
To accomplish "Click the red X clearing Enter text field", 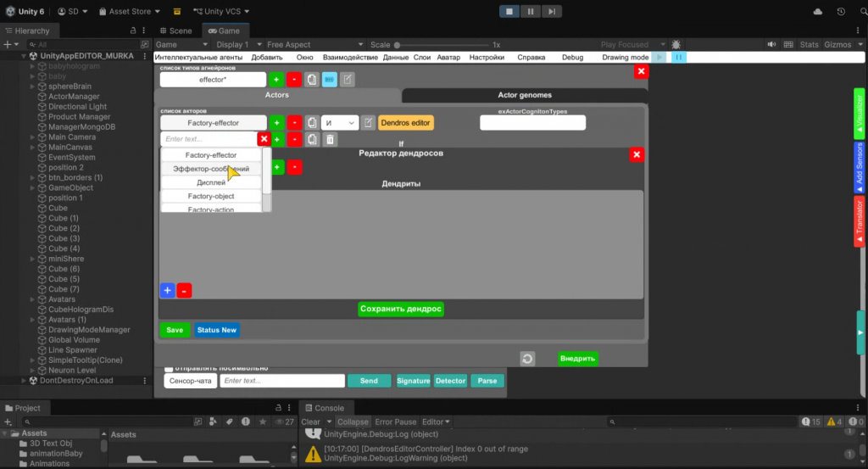I will (264, 139).
